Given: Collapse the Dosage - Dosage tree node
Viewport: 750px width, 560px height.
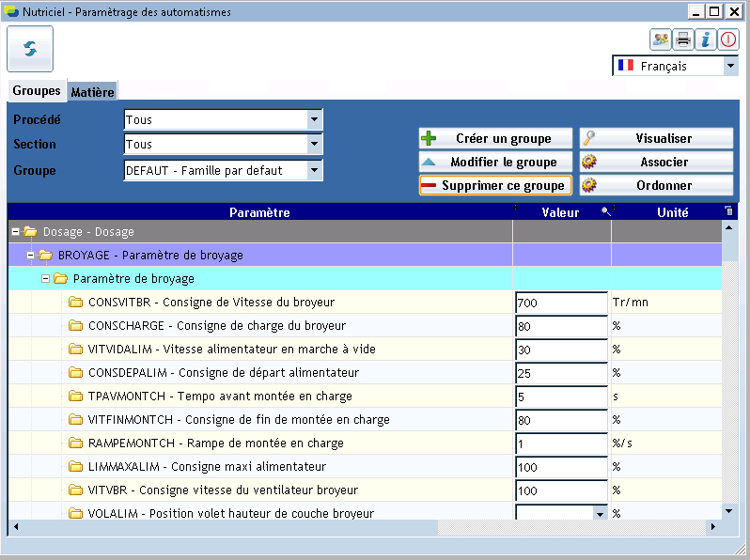Looking at the screenshot, I should point(16,232).
